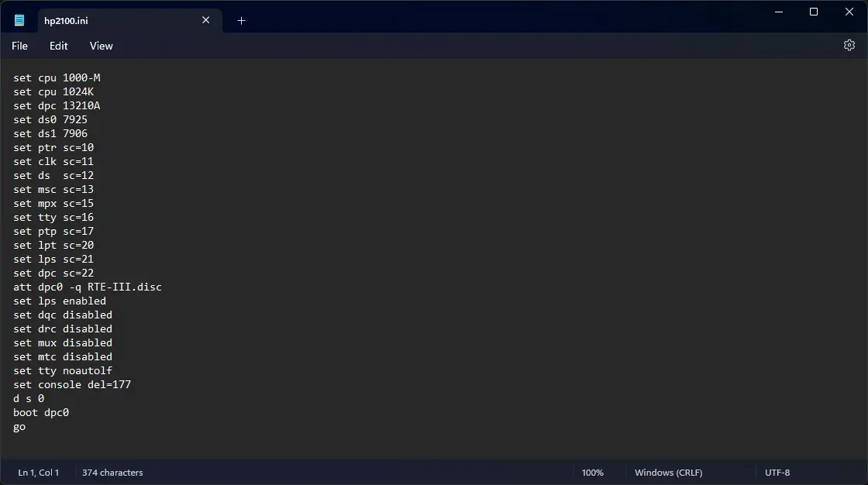
Task: Click the Notepad app icon in title bar
Action: [x=19, y=20]
